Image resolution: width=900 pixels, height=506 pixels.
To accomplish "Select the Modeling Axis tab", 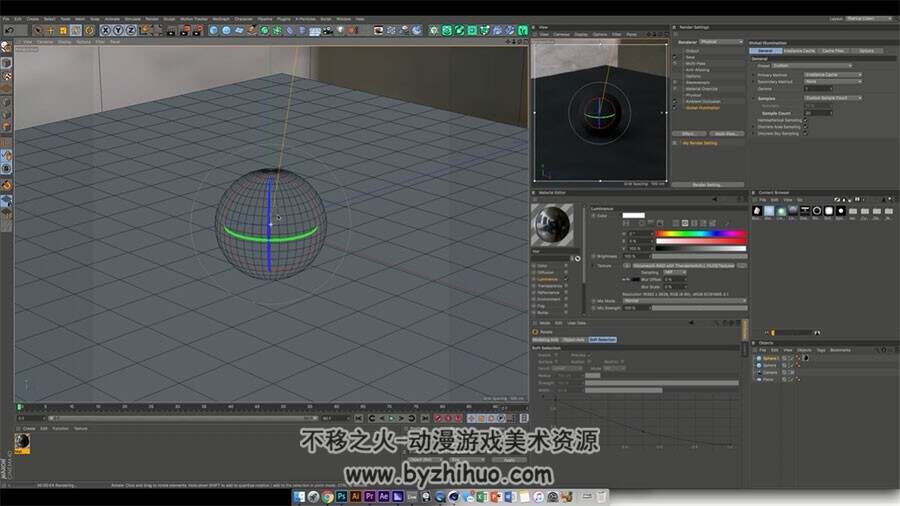I will 545,340.
